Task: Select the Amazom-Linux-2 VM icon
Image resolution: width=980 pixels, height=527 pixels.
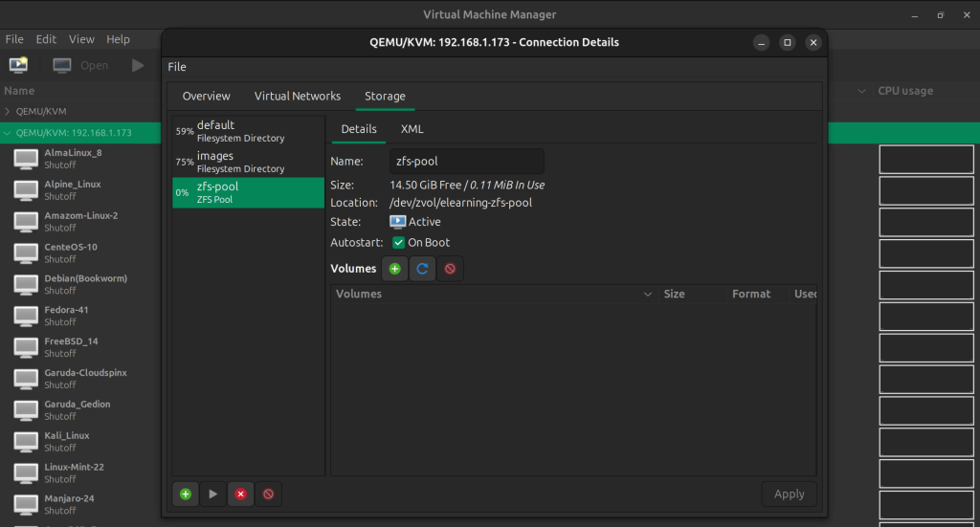Action: [x=26, y=222]
